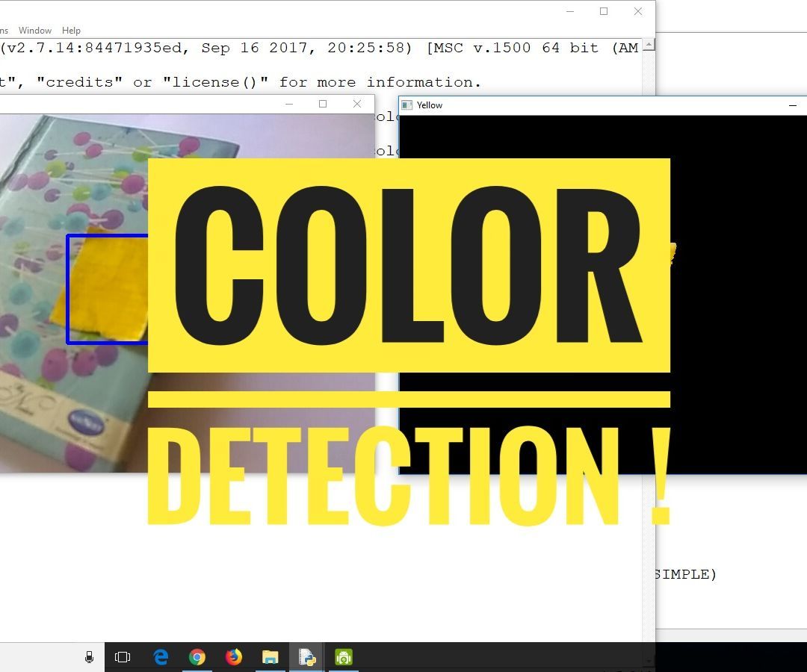This screenshot has height=672, width=807.
Task: Maximize the camera feed window
Action: pyautogui.click(x=323, y=104)
